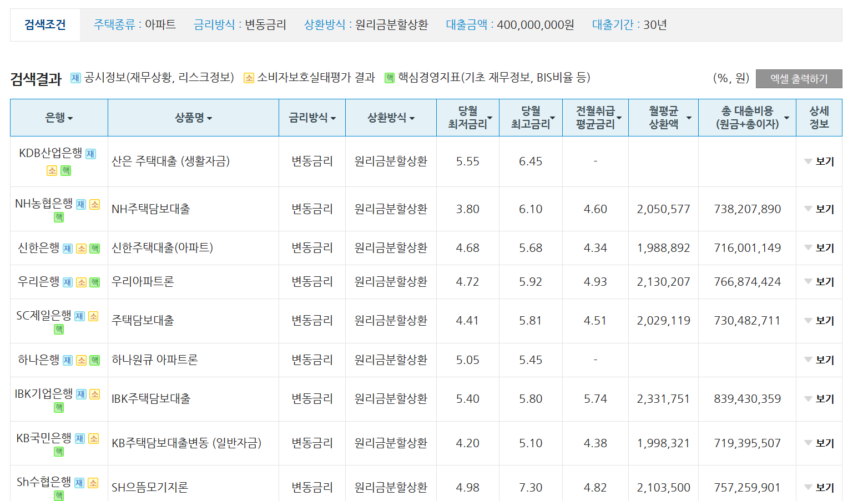
Task: Click product name 우리아파트론
Action: pos(143,282)
